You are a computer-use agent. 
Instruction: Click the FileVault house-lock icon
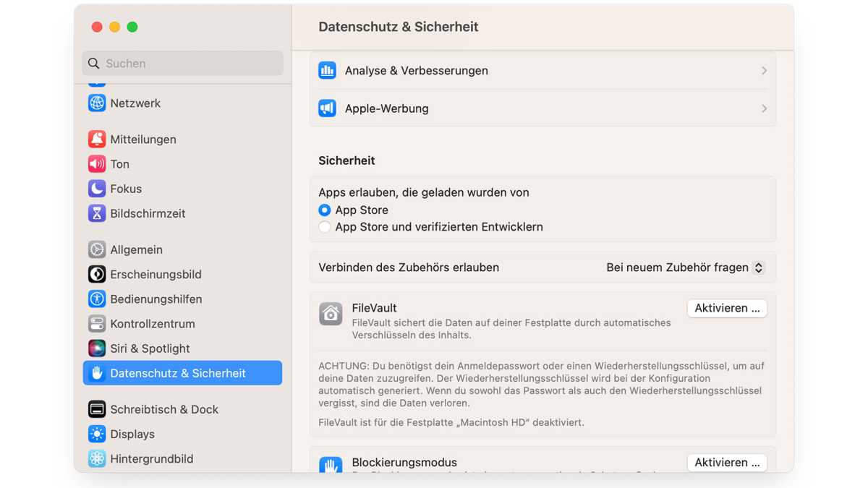[x=331, y=314]
